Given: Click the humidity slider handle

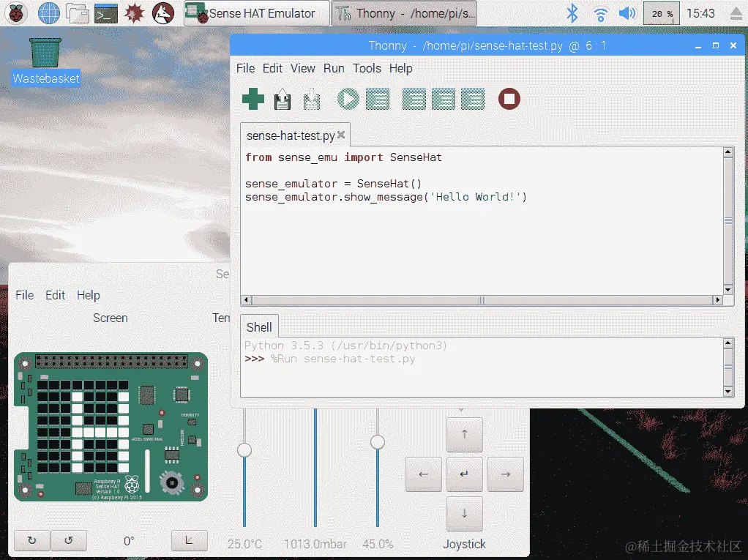Looking at the screenshot, I should click(378, 442).
